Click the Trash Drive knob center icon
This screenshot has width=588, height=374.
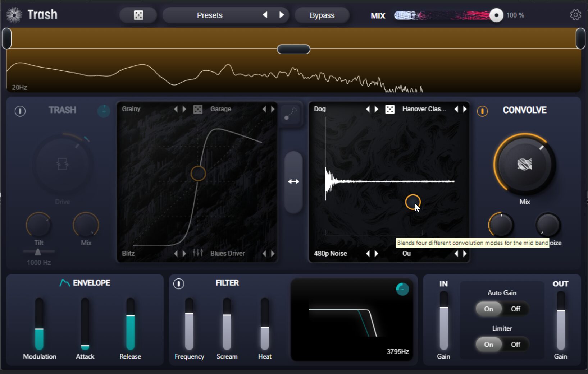(63, 164)
